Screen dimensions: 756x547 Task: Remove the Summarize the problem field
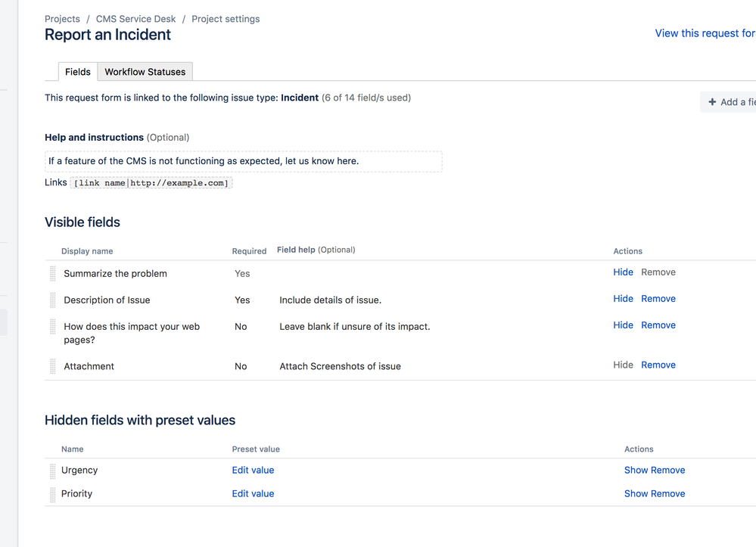[658, 272]
